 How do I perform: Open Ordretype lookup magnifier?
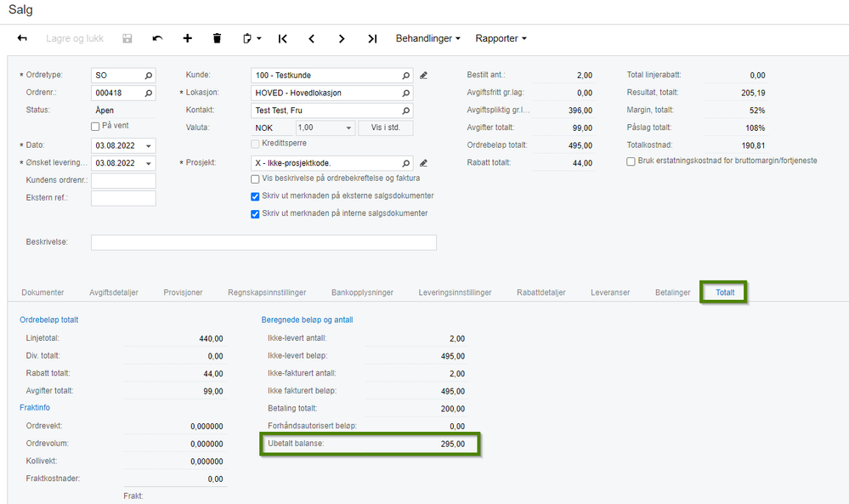pyautogui.click(x=149, y=76)
